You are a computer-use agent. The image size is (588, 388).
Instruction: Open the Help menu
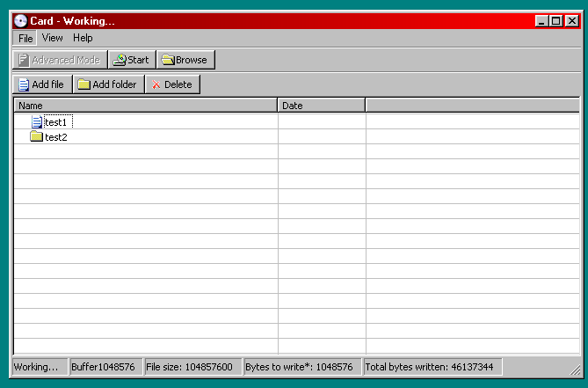click(x=83, y=39)
